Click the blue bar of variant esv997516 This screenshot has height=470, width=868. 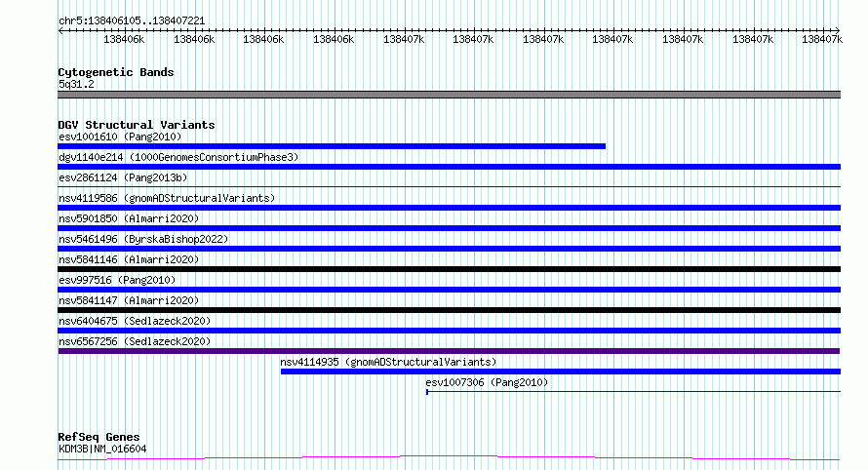point(449,290)
